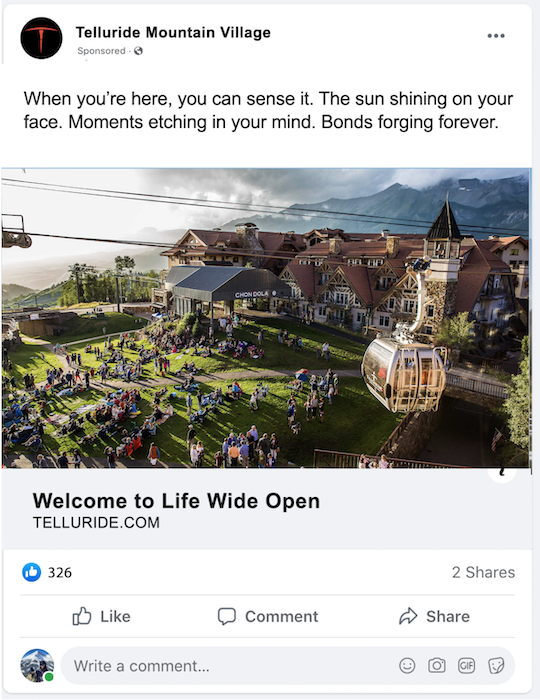Insert an emoji with the smiley icon

click(407, 666)
